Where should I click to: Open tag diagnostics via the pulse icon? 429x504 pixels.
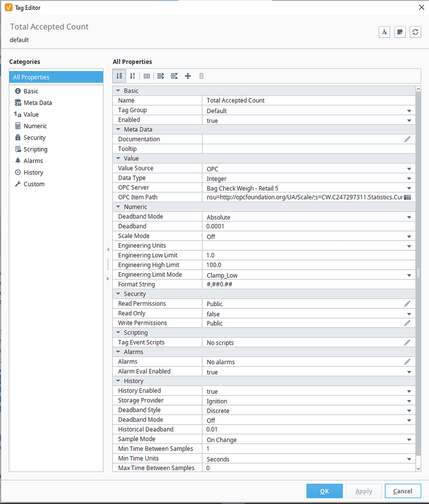tap(384, 31)
